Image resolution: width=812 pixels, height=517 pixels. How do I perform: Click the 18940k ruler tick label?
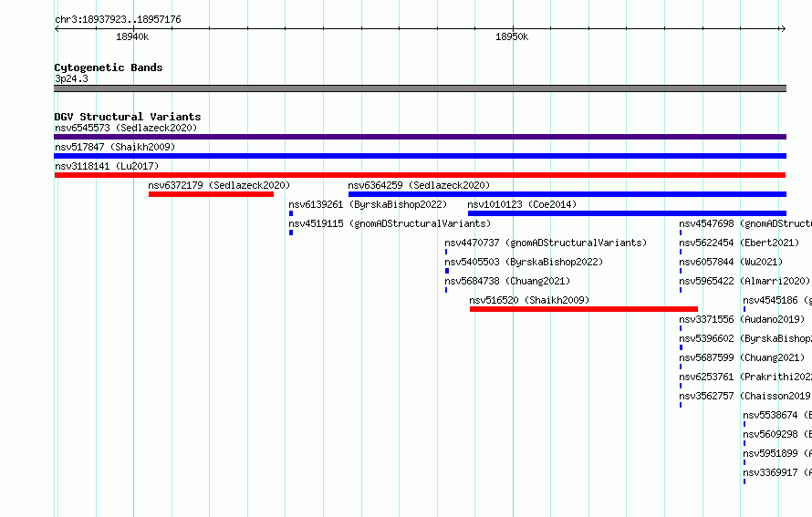132,36
